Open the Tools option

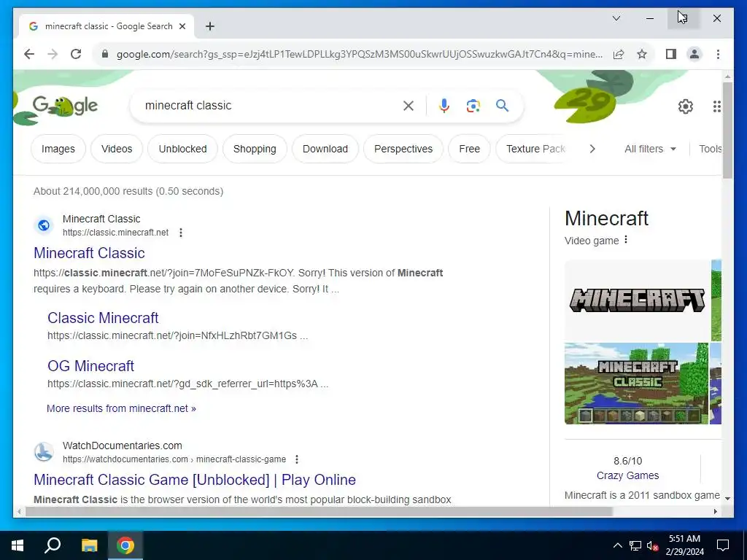point(711,149)
